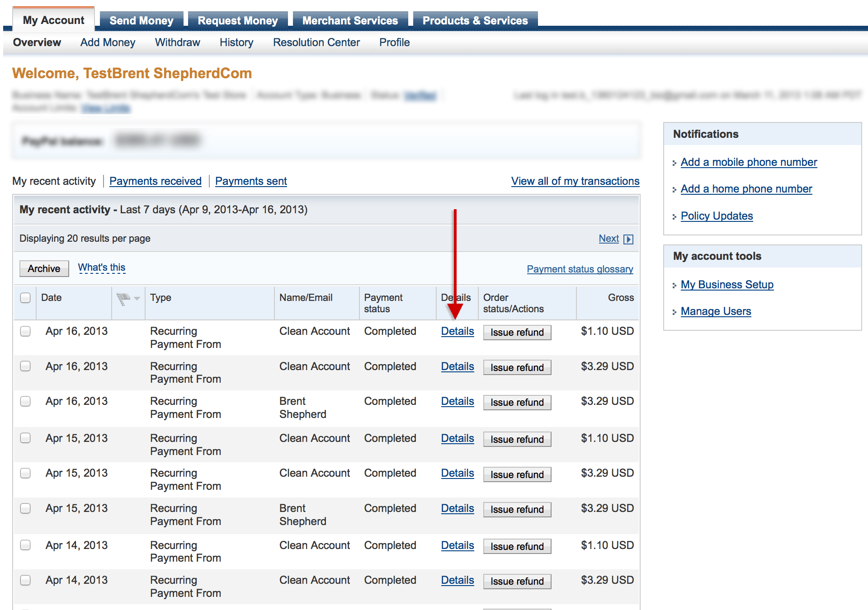This screenshot has width=868, height=610.
Task: Open the History menu item
Action: pos(236,42)
